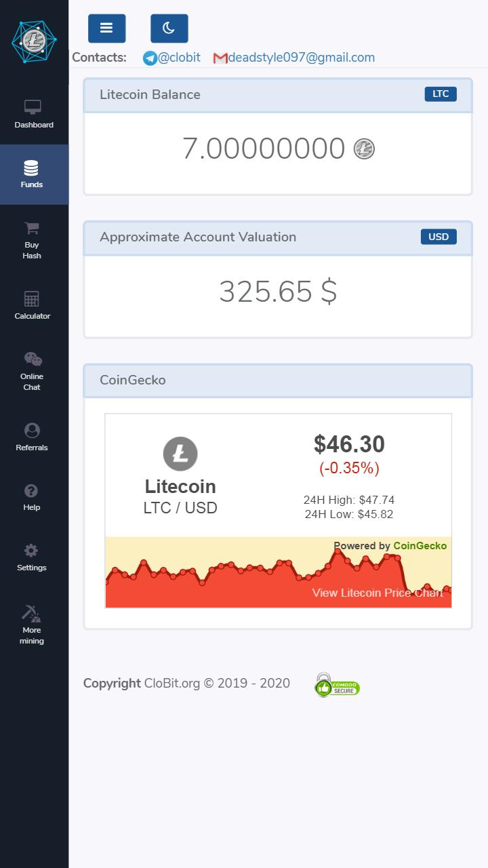The width and height of the screenshot is (488, 868).
Task: Select the Funds sidebar item
Action: [x=34, y=174]
